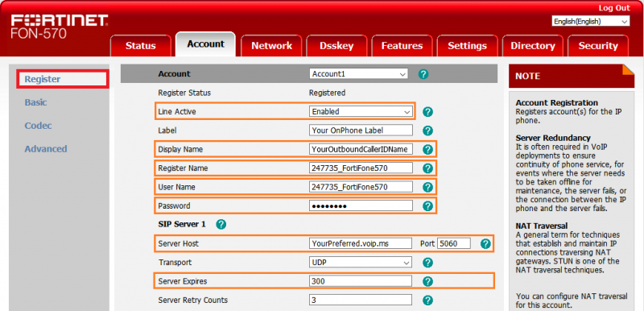644x311 pixels.
Task: Click the Label input field
Action: pyautogui.click(x=361, y=131)
